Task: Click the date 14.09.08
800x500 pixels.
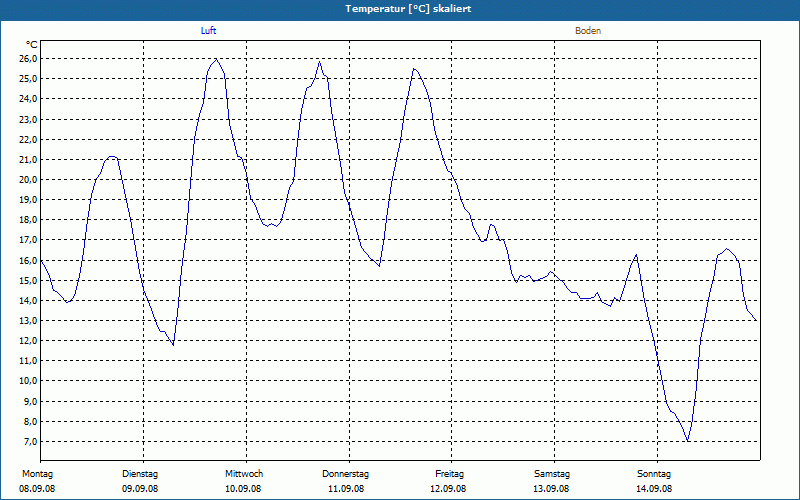Action: click(654, 489)
